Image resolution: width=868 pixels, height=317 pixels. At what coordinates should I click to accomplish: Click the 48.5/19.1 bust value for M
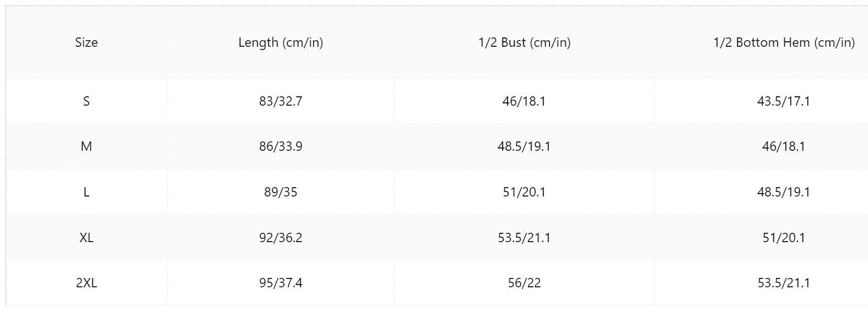[x=524, y=146]
